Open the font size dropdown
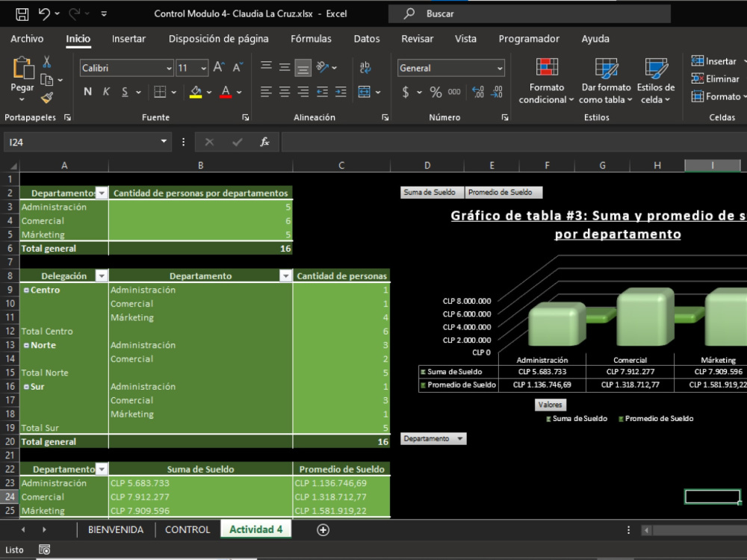 tap(203, 68)
